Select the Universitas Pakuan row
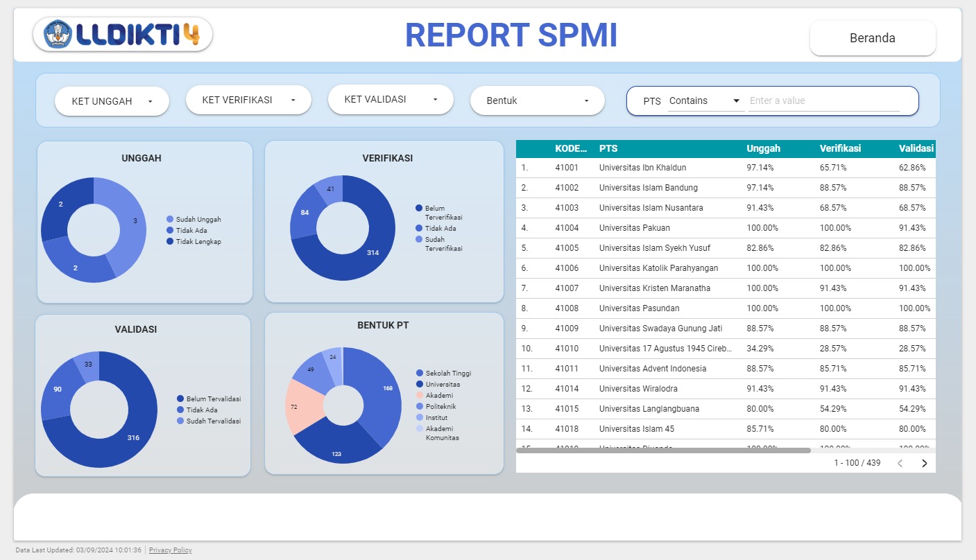976x560 pixels. pos(726,228)
